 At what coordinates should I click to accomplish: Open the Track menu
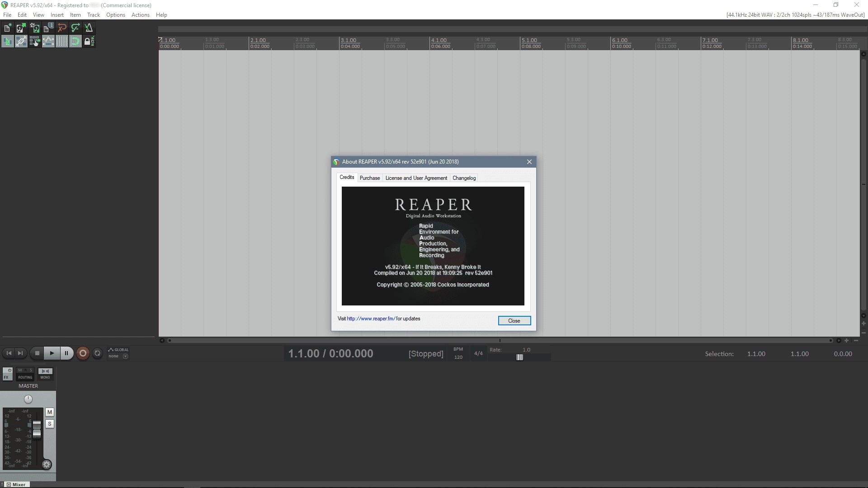[x=94, y=15]
